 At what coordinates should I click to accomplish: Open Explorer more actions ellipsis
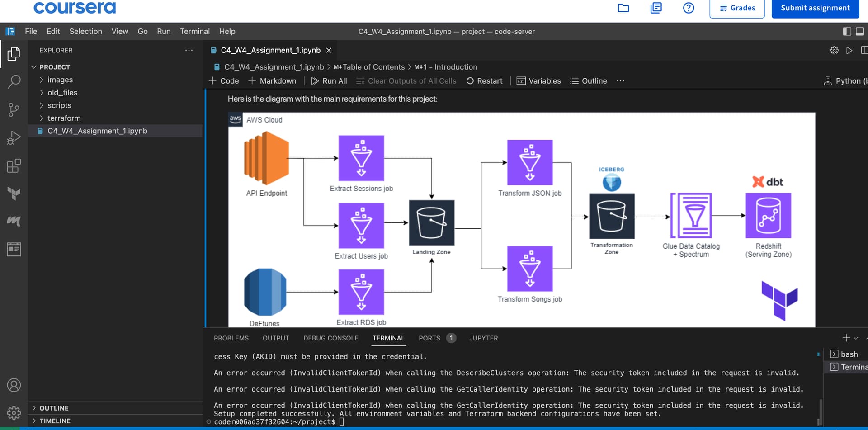coord(189,50)
